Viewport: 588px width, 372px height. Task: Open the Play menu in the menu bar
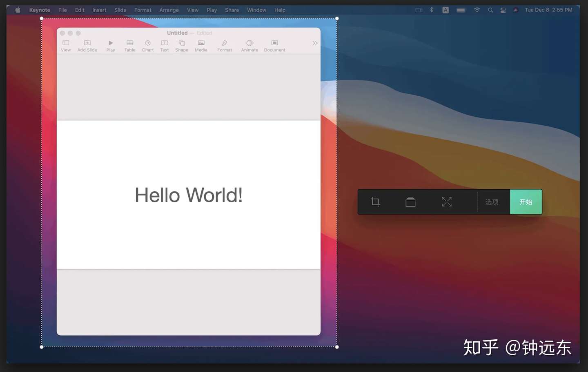(212, 10)
